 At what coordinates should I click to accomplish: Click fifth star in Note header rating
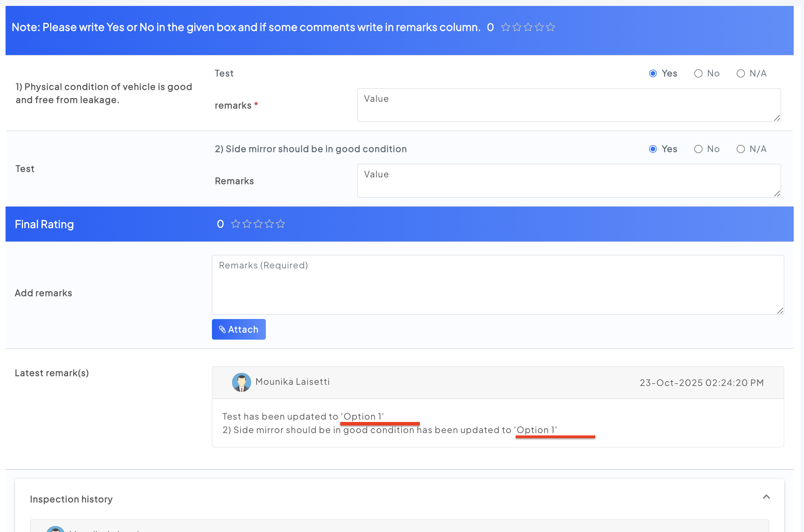click(551, 27)
